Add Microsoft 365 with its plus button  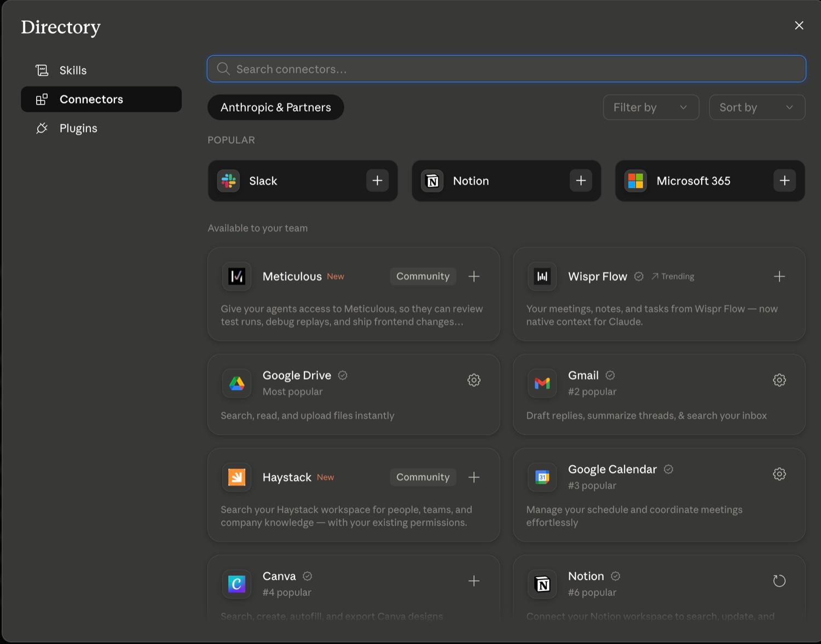point(784,181)
